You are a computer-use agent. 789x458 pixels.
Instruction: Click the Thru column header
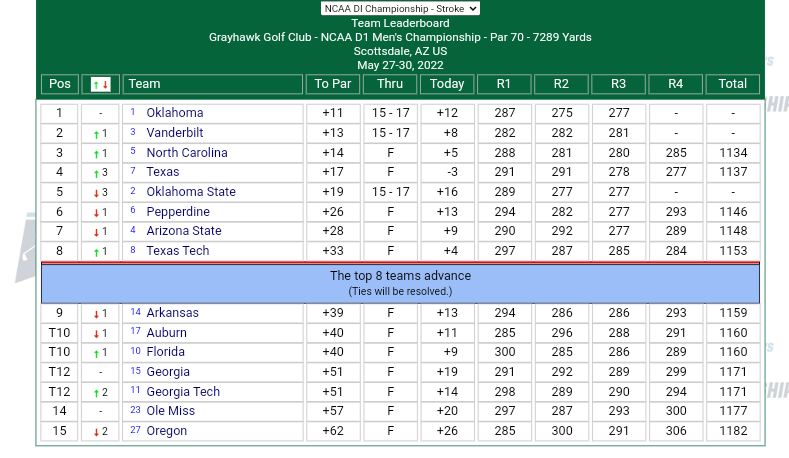[x=390, y=85]
